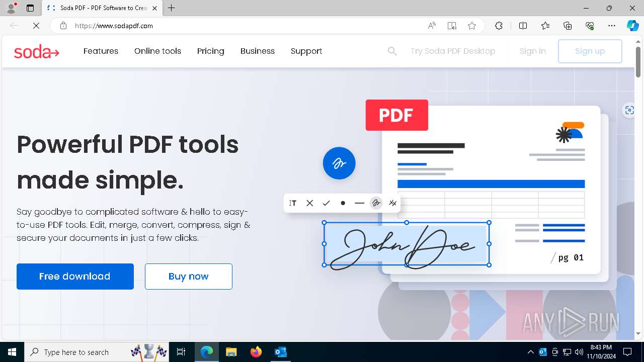Go to Pricing page
The width and height of the screenshot is (644, 362).
(210, 51)
